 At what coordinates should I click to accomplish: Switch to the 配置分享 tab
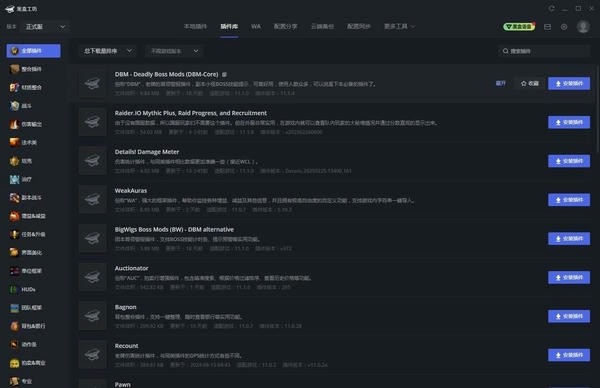point(285,26)
